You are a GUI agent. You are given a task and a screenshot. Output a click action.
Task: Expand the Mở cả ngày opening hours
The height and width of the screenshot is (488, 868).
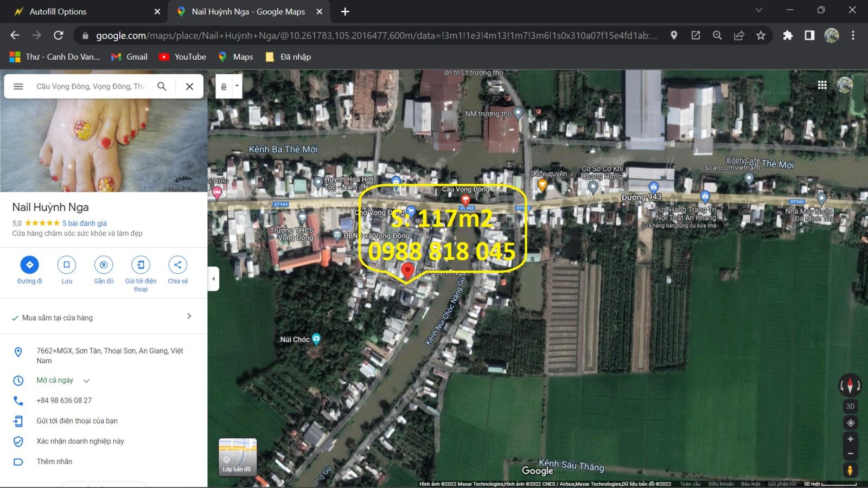coord(63,381)
